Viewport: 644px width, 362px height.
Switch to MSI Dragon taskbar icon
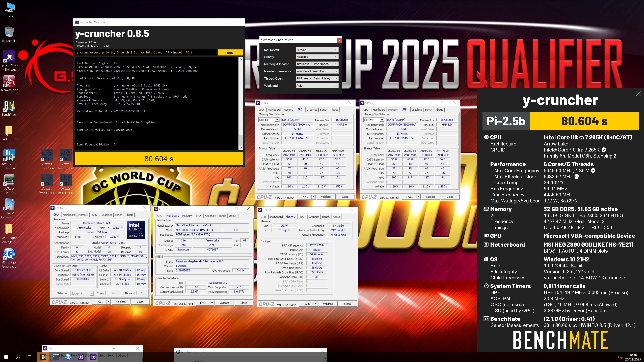68,357
